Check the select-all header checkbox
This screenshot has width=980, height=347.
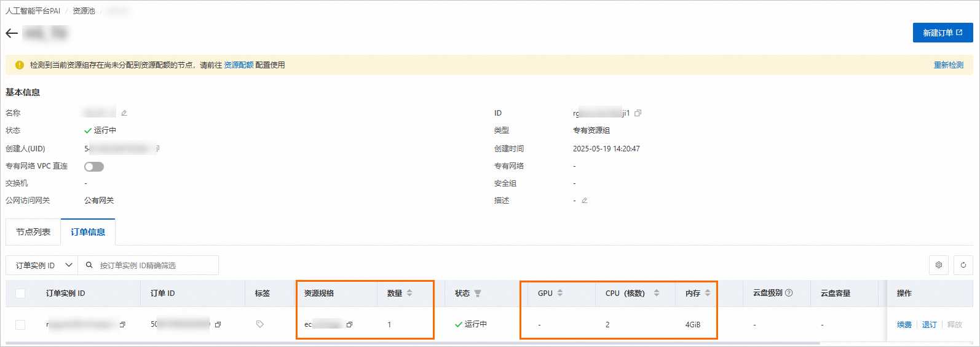coord(20,293)
